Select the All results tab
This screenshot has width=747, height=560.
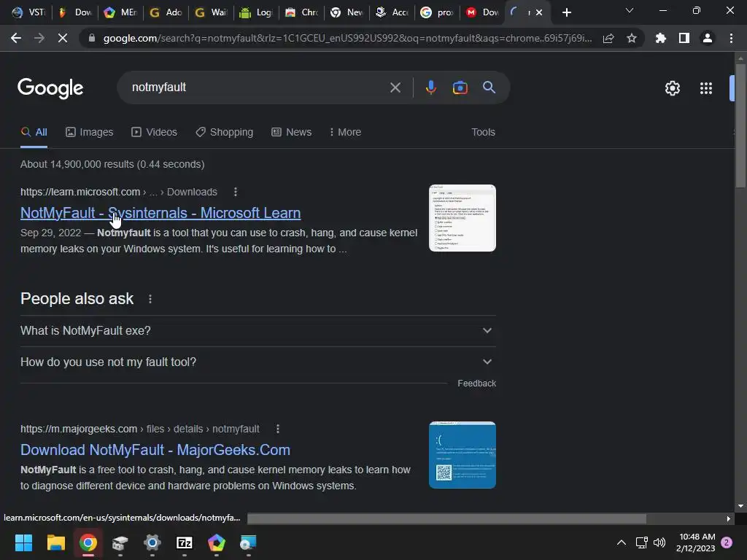(34, 133)
